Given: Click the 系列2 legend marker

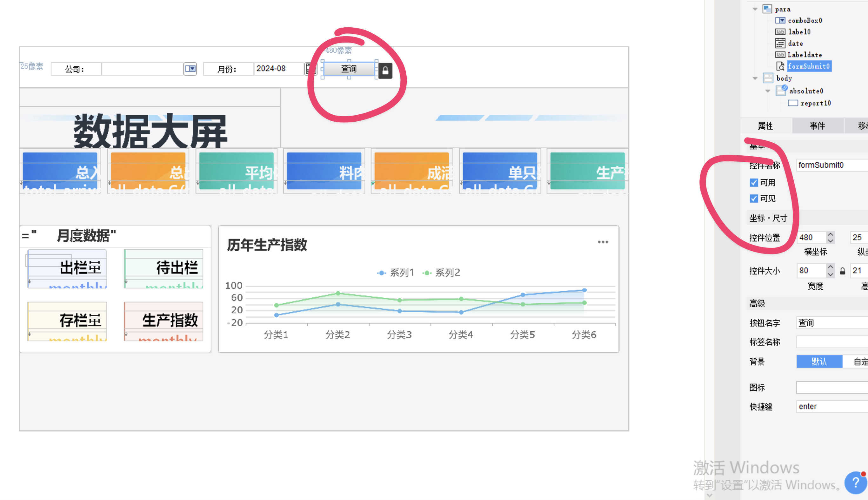Looking at the screenshot, I should (427, 273).
